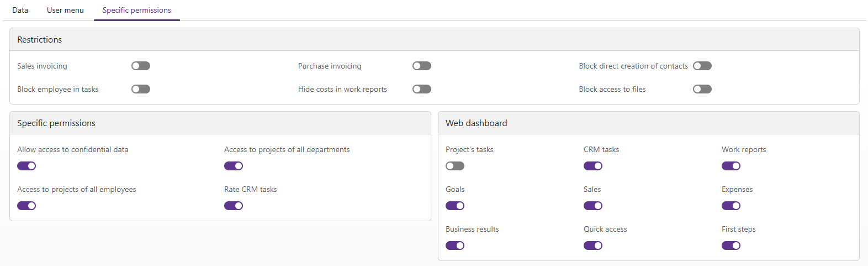Image resolution: width=868 pixels, height=266 pixels.
Task: Turn off CRM tasks dashboard toggle
Action: click(593, 166)
